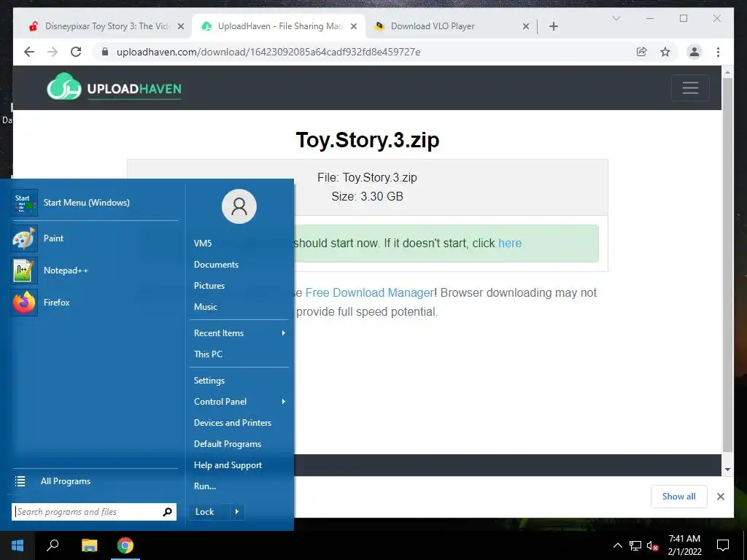747x560 pixels.
Task: Open the UploadHaven hamburger menu
Action: pos(690,87)
